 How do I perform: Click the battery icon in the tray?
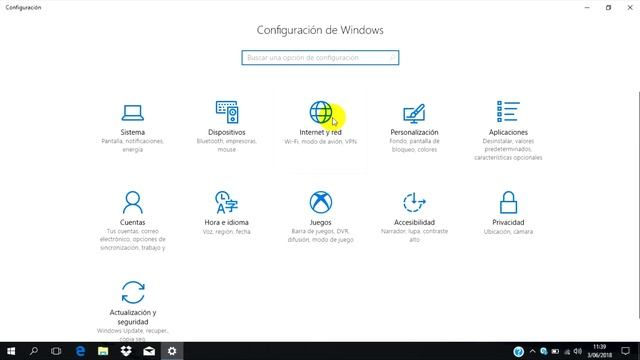coord(555,351)
